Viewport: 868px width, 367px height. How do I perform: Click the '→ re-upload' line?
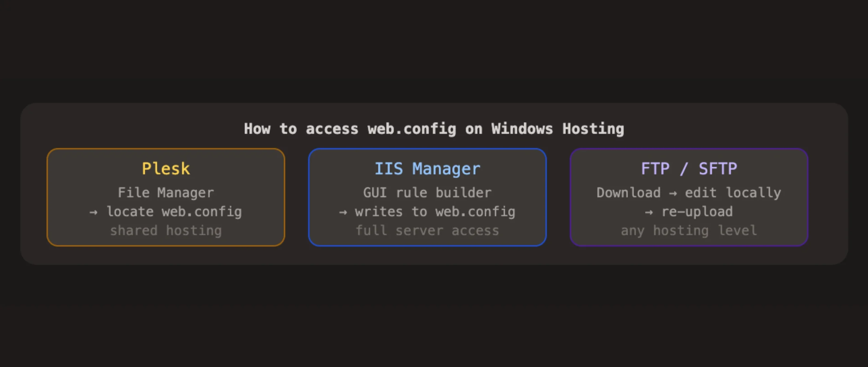689,212
